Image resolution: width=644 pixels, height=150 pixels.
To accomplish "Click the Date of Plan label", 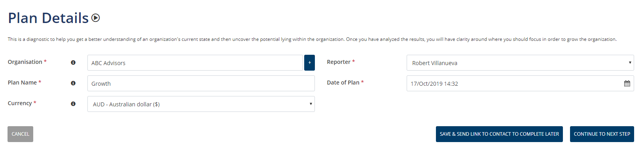I will pos(343,83).
